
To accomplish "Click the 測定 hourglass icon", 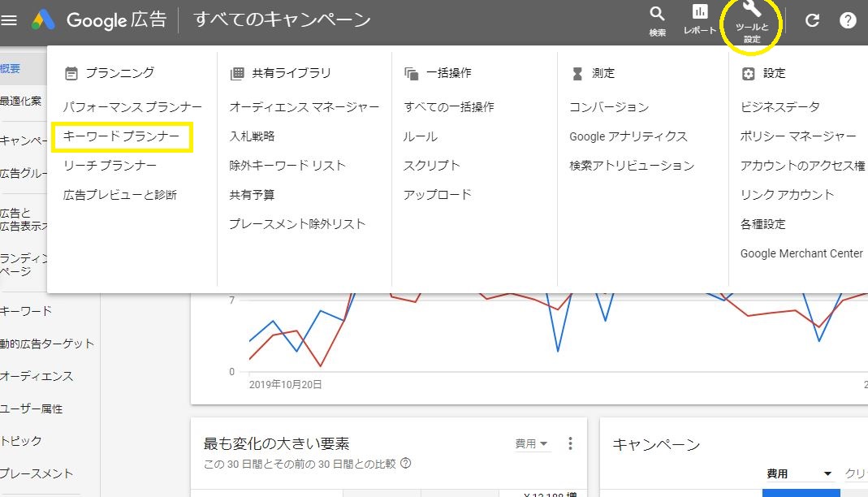I will tap(577, 74).
